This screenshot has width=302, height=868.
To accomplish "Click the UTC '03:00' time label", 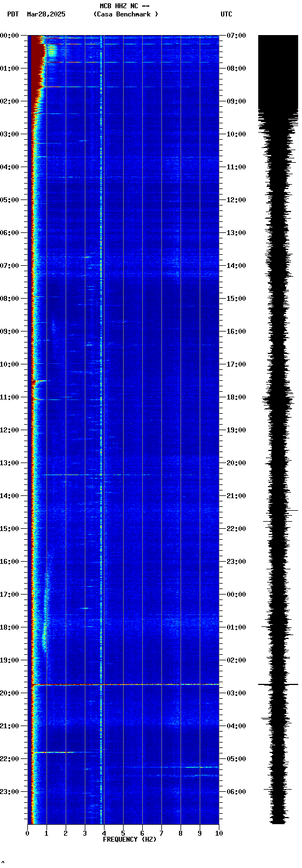I will coord(236,693).
